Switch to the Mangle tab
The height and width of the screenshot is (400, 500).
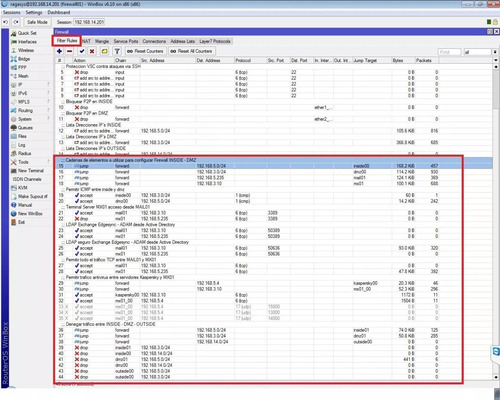102,41
